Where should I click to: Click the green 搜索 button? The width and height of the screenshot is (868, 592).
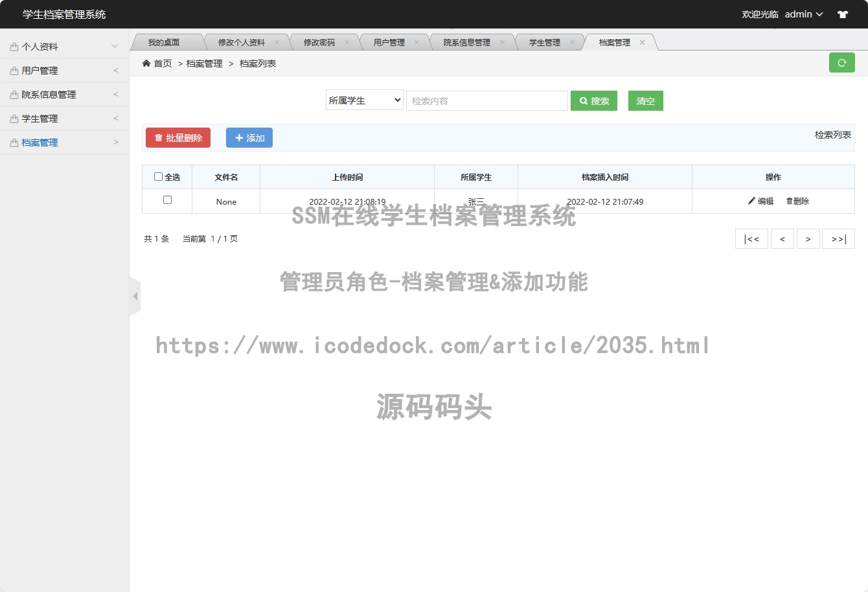point(594,101)
